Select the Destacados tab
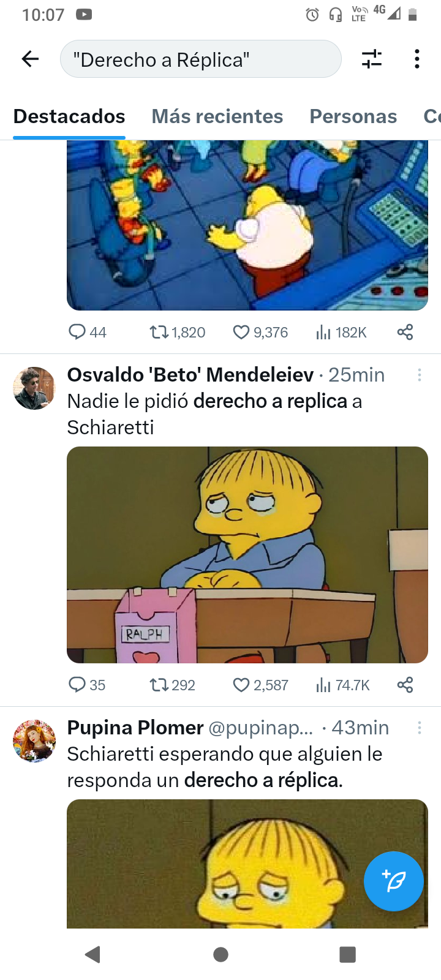441x980 pixels. tap(69, 116)
